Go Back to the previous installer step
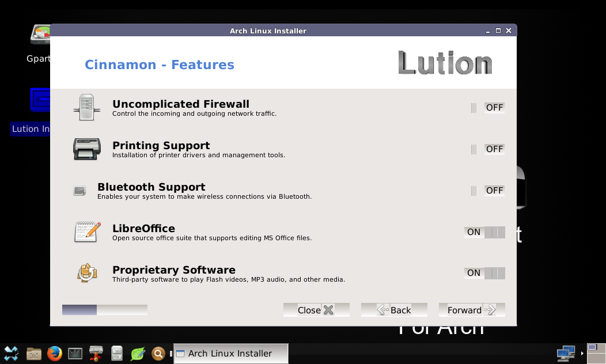Viewport: 606px width, 364px height. [394, 310]
